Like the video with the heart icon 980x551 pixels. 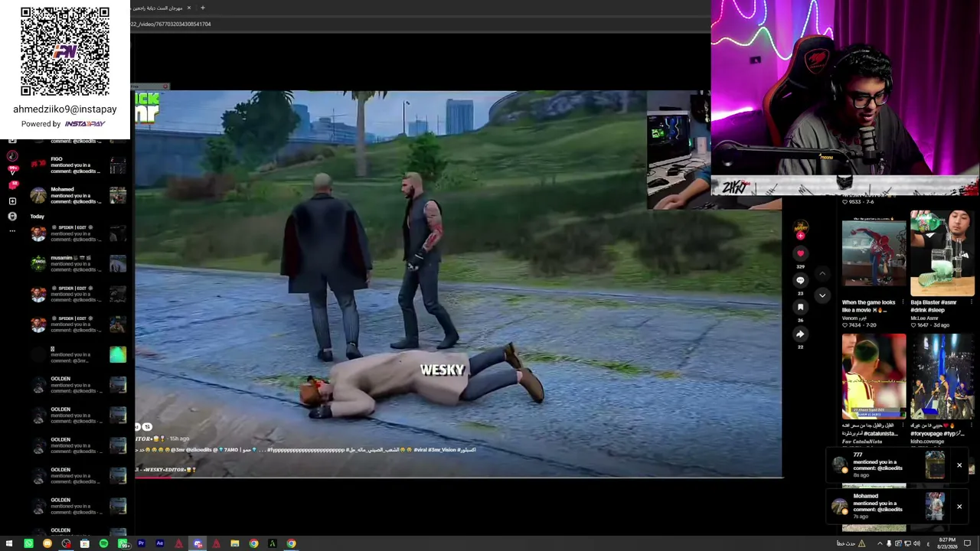[800, 253]
